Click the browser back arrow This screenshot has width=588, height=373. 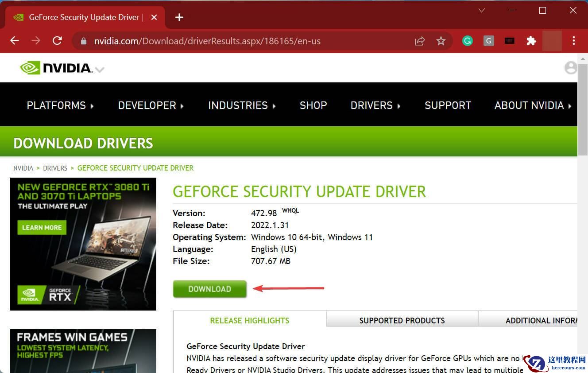point(15,41)
